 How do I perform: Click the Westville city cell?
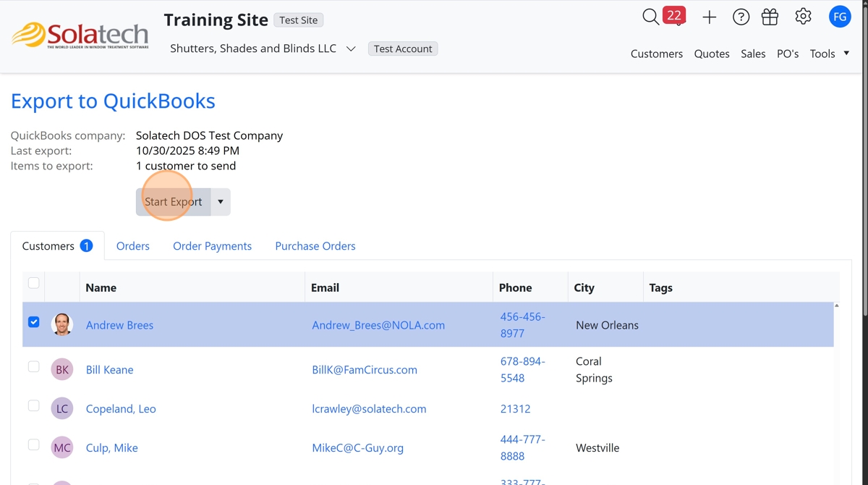[x=597, y=448]
